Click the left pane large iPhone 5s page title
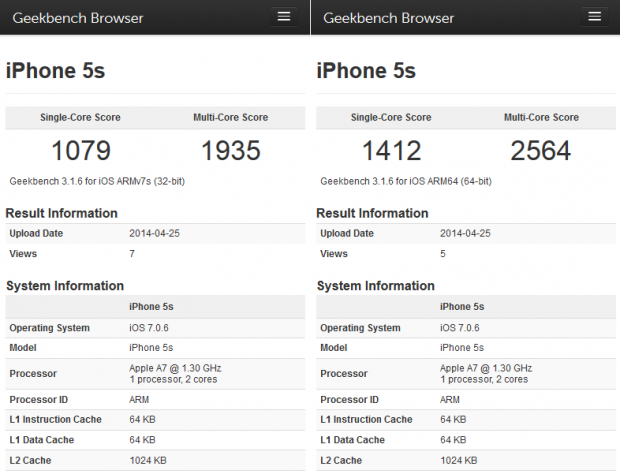 coord(55,71)
